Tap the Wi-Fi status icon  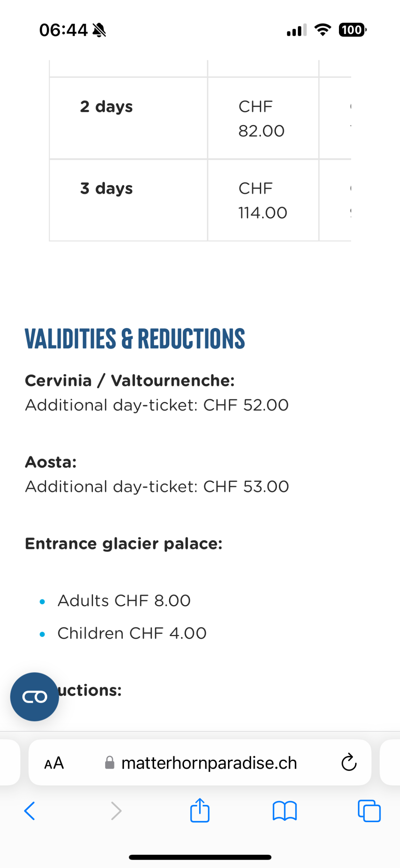pos(323,30)
